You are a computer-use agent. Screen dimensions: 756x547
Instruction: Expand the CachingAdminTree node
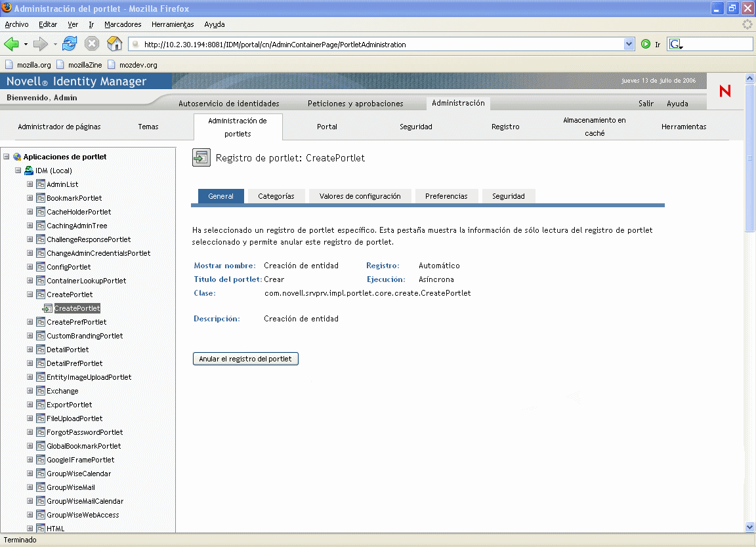[x=30, y=226]
